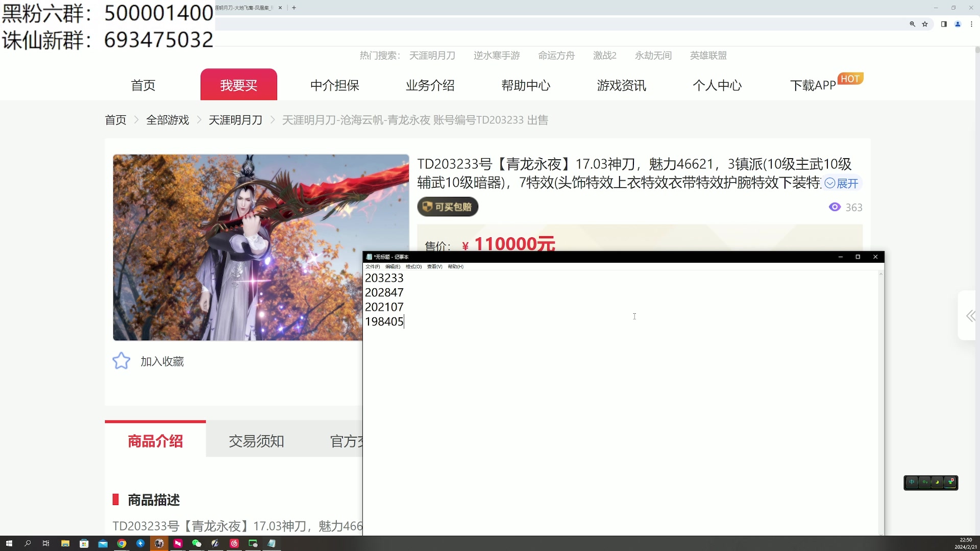
Task: Toggle Chrome's side panel
Action: 943,24
